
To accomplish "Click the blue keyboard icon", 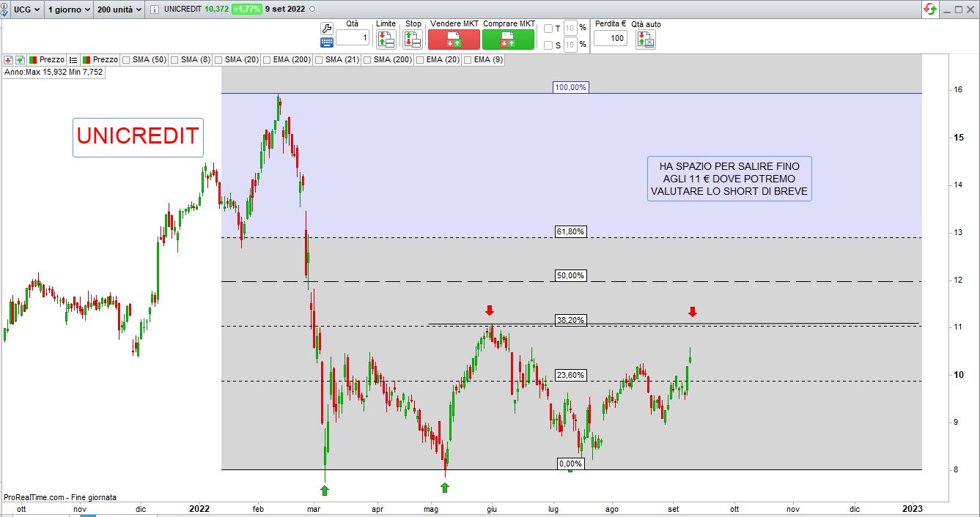I will pyautogui.click(x=327, y=42).
